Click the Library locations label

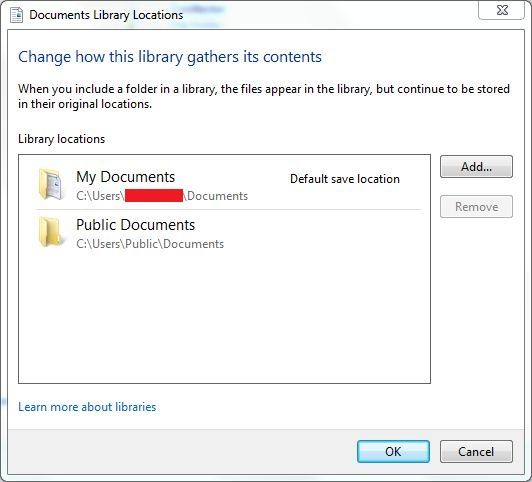[61, 139]
